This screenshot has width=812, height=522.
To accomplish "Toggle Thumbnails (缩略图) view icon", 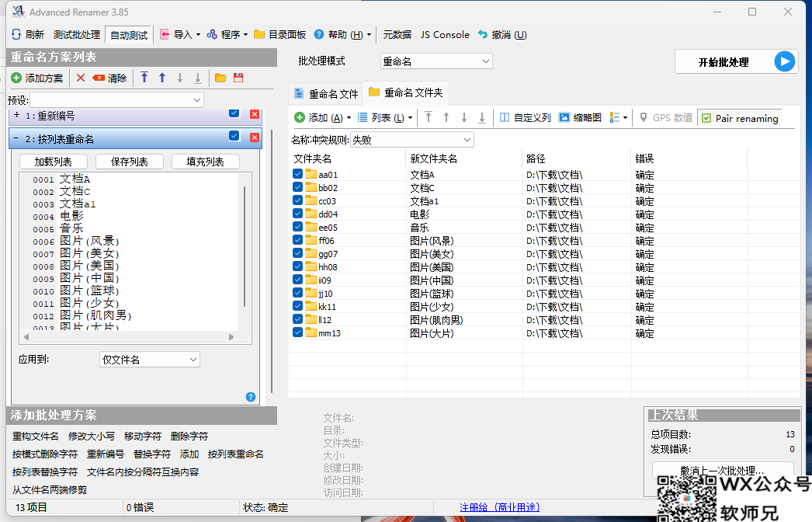I will (564, 117).
